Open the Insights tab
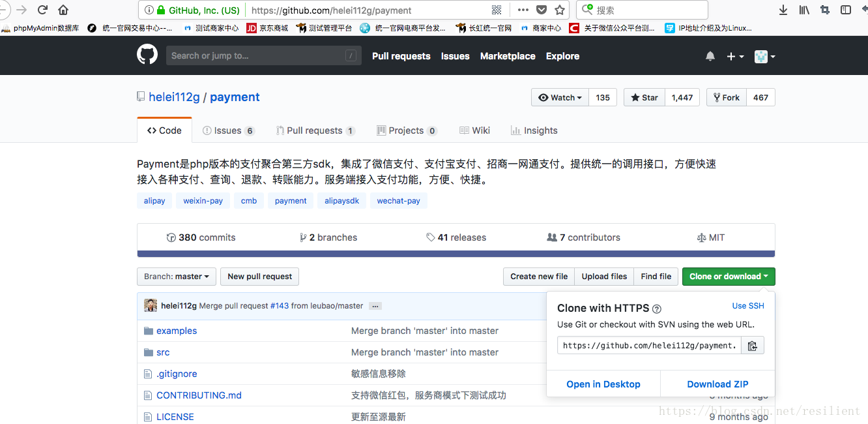The image size is (868, 424). [x=534, y=130]
